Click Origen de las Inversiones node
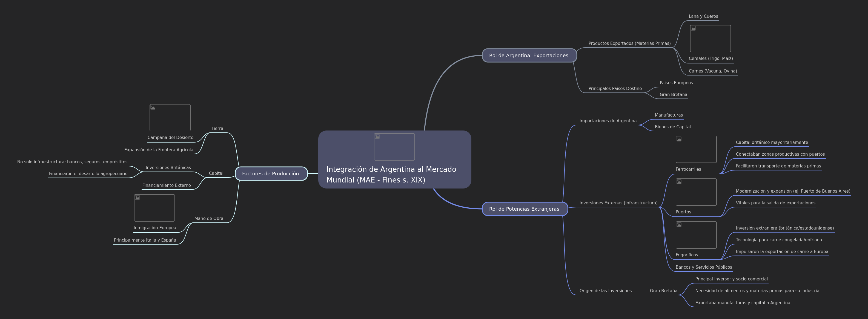The image size is (868, 319). coord(606,291)
